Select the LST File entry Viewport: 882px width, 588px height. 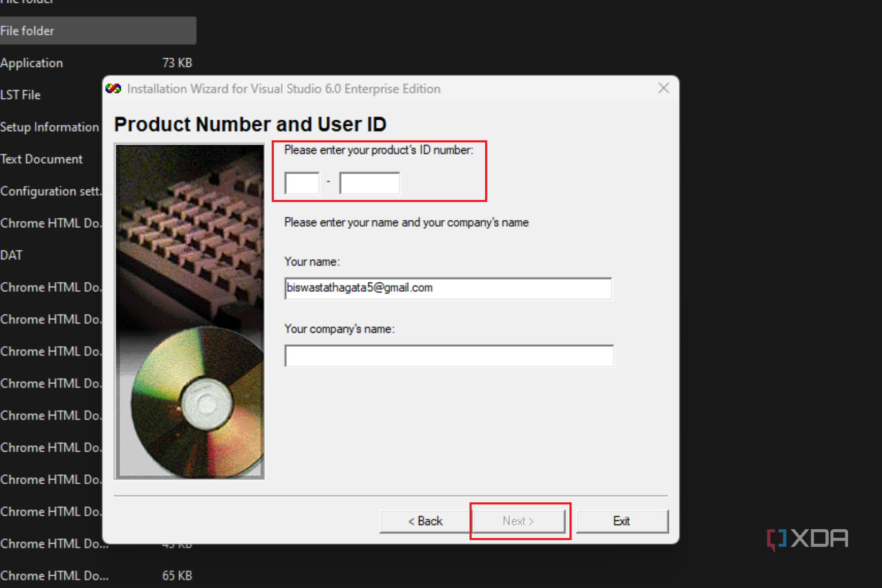click(x=21, y=95)
